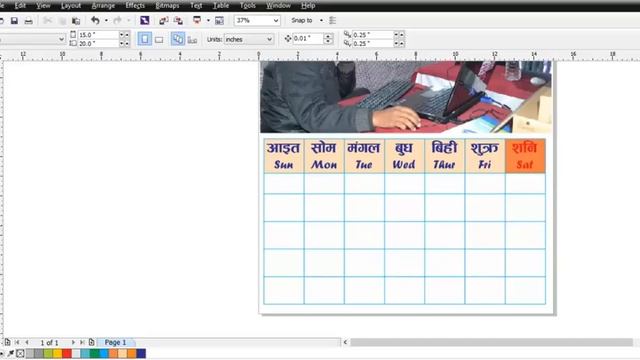Viewport: 640px width, 360px height.
Task: Open the Table menu
Action: (221, 6)
